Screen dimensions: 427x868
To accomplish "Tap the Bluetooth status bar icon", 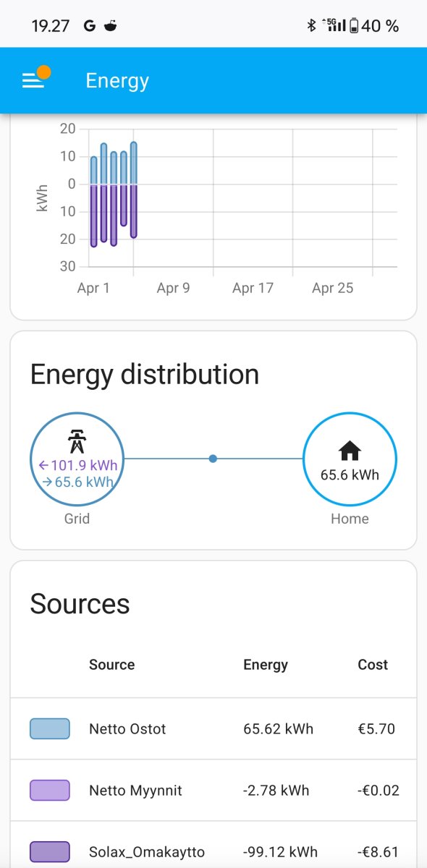I will tap(311, 26).
